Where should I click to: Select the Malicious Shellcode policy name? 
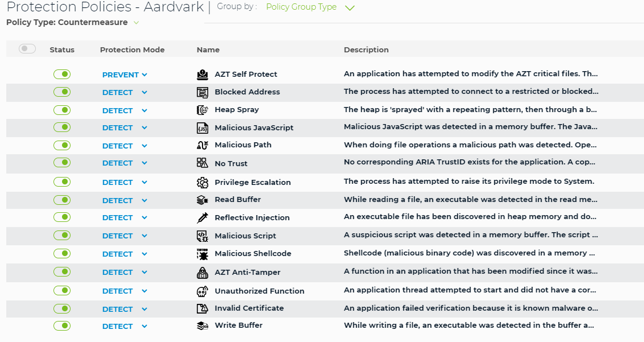click(x=253, y=254)
